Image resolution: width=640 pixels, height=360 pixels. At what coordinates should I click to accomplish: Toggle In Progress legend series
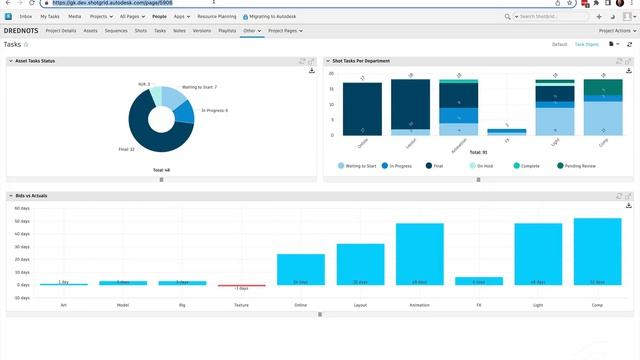click(x=397, y=166)
